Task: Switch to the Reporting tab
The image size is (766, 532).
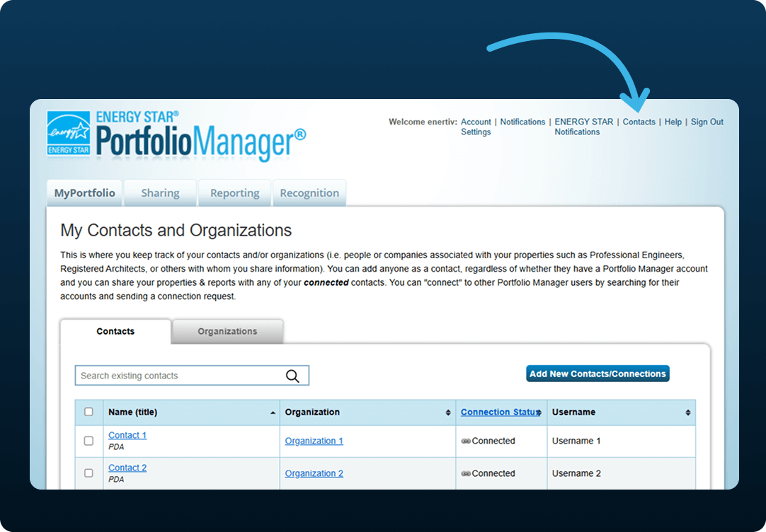Action: [x=234, y=193]
